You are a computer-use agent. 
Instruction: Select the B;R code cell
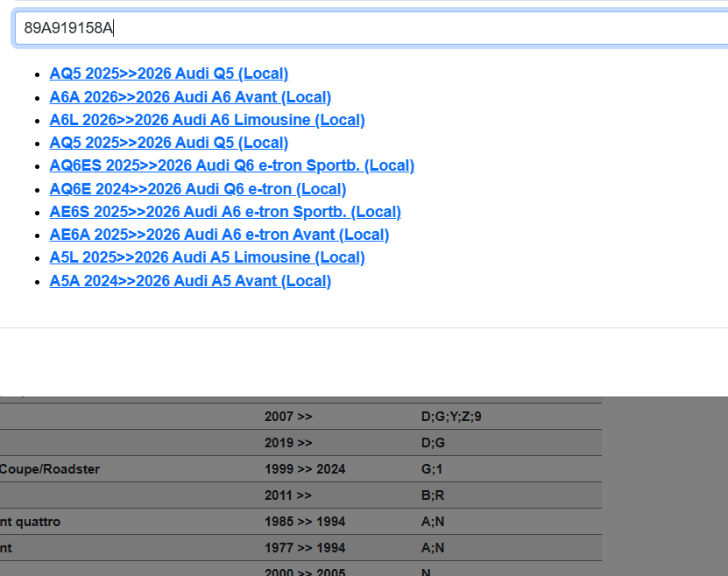pyautogui.click(x=433, y=495)
